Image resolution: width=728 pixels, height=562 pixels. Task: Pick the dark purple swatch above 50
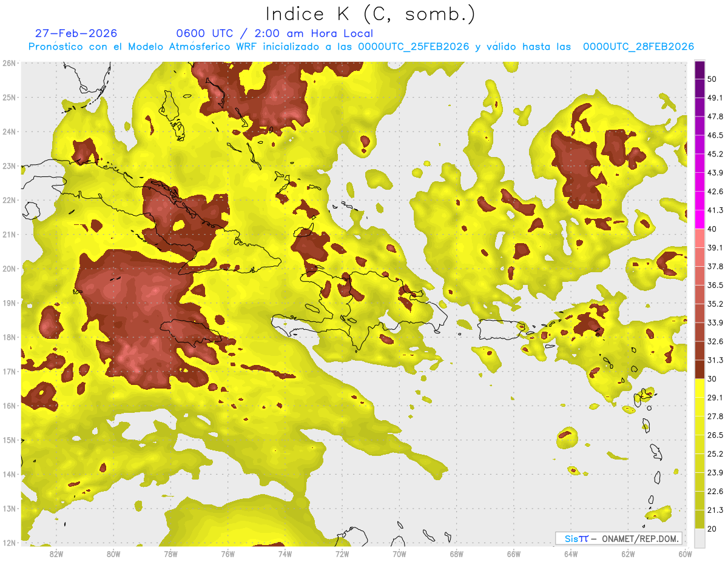click(x=699, y=70)
